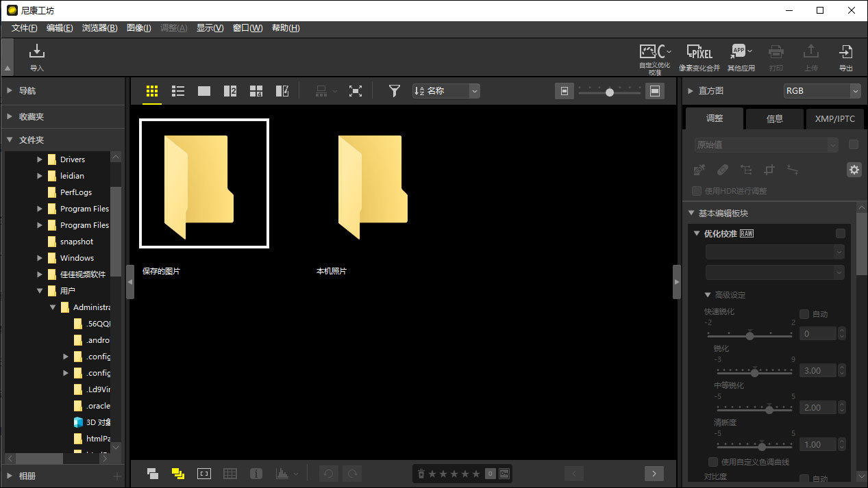Open adjustment settings gear icon
This screenshot has height=488, width=868.
[854, 170]
